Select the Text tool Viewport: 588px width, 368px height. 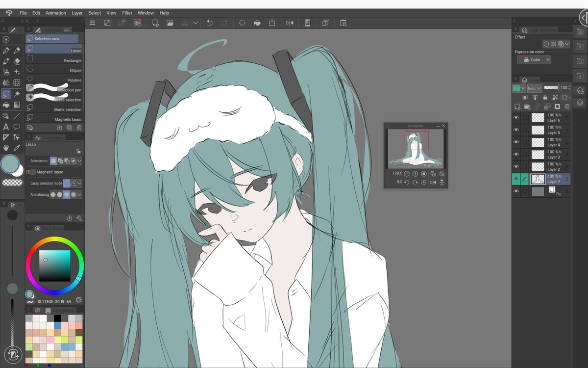[6, 127]
